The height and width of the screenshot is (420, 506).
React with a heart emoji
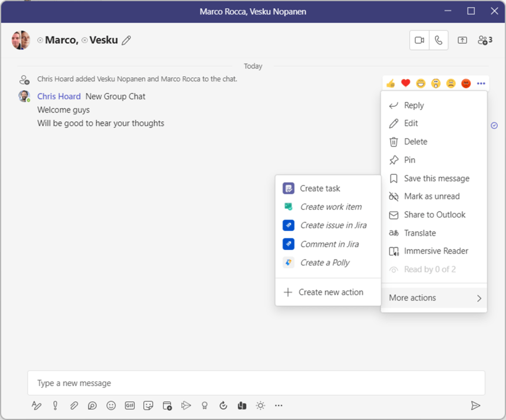tap(405, 83)
